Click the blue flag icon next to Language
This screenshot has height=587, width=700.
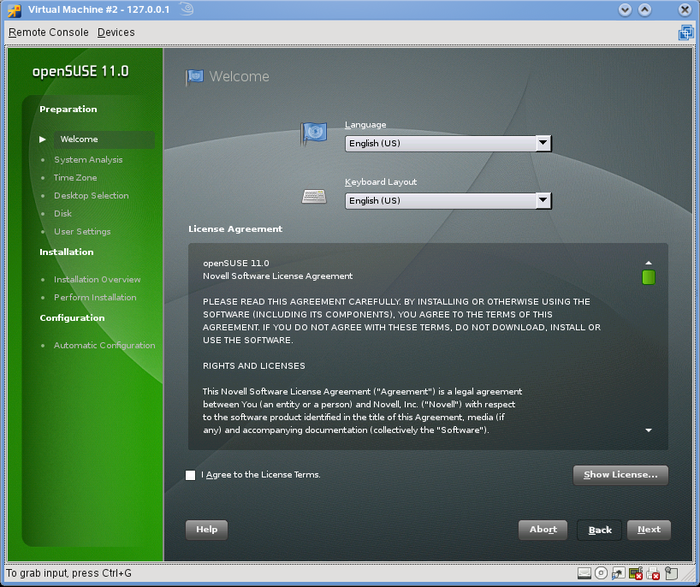pyautogui.click(x=314, y=134)
